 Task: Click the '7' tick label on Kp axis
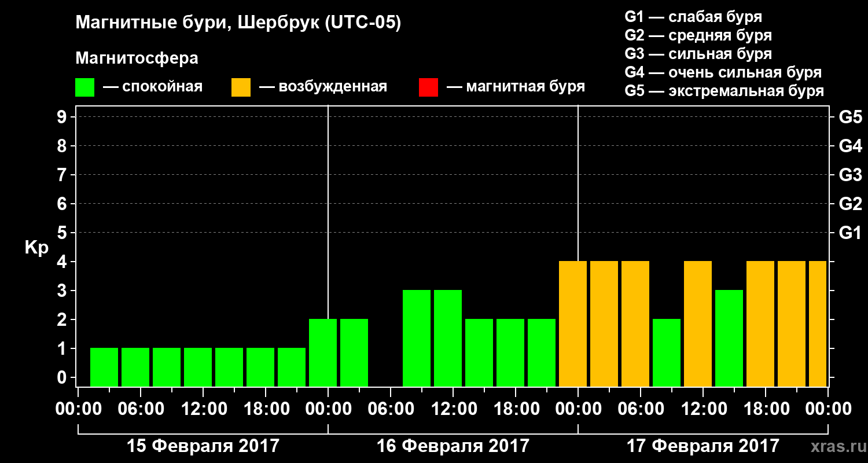pos(63,175)
